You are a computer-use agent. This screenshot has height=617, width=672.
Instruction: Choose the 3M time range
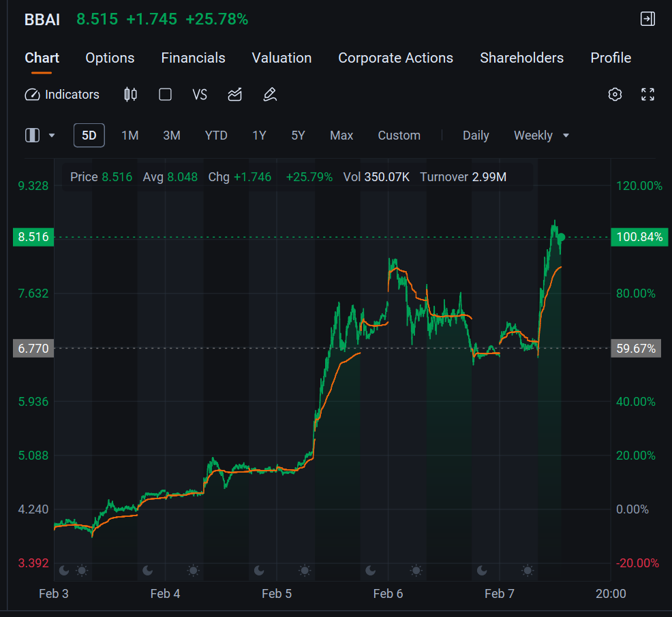point(172,136)
